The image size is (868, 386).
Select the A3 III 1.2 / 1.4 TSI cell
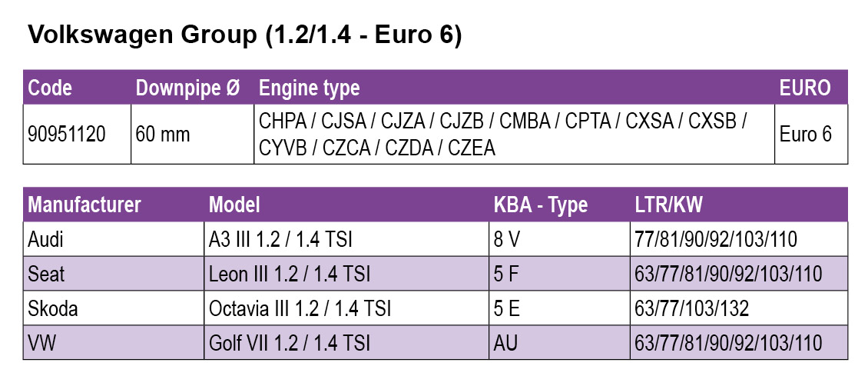[x=280, y=240]
